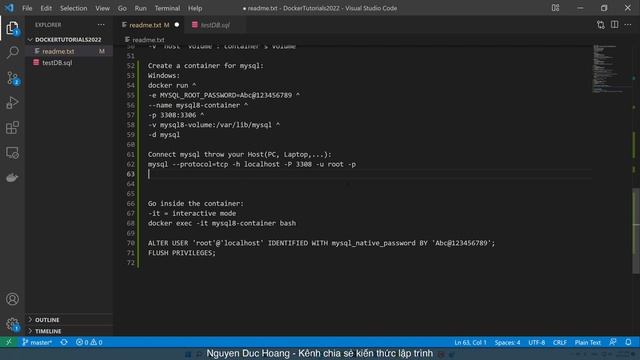Viewport: 640px width, 360px height.
Task: Click line 'Go inside the container:'
Action: pos(196,203)
